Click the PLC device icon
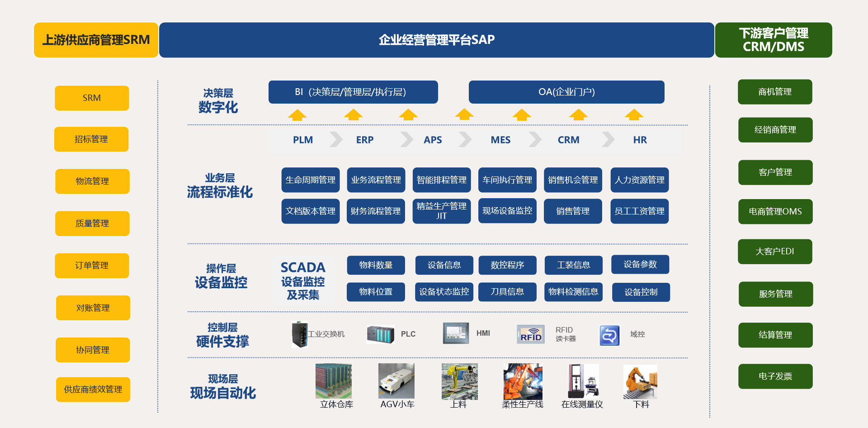868x428 pixels. (x=381, y=334)
